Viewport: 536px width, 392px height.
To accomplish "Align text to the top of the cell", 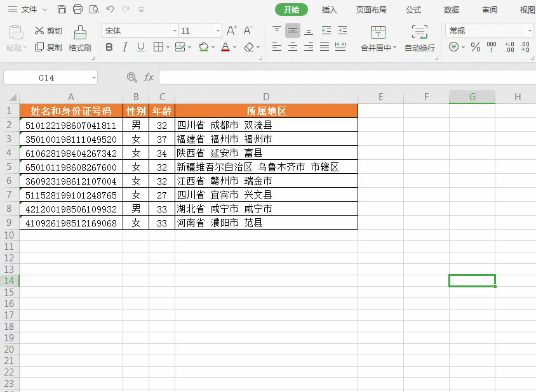I will 276,30.
